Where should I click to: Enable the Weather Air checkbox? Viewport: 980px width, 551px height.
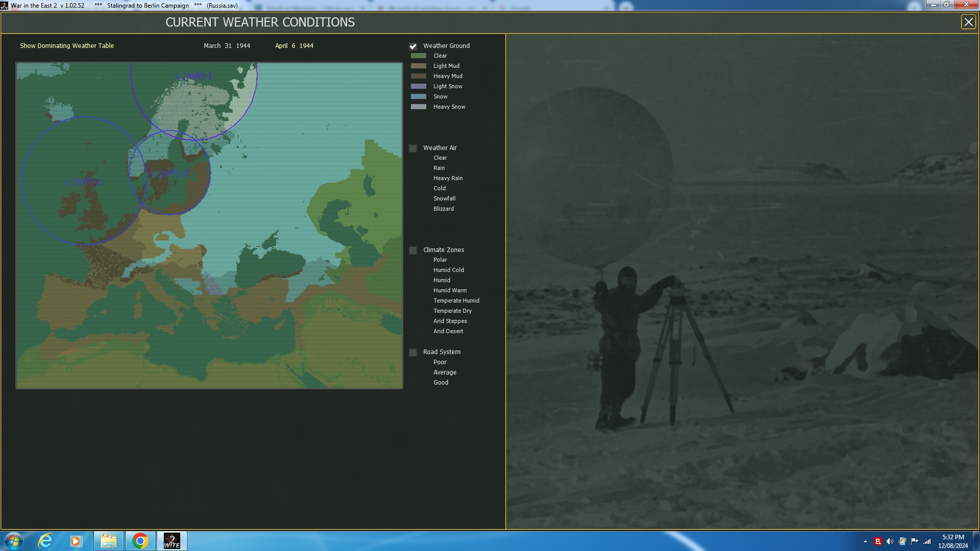click(x=413, y=148)
